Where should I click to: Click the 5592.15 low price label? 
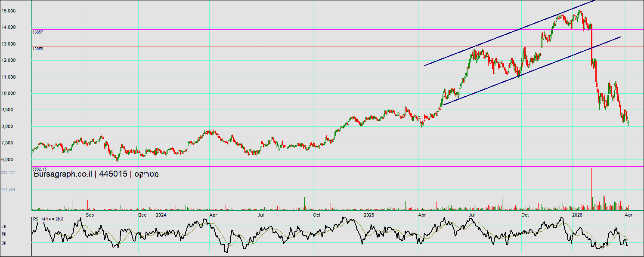pos(39,169)
